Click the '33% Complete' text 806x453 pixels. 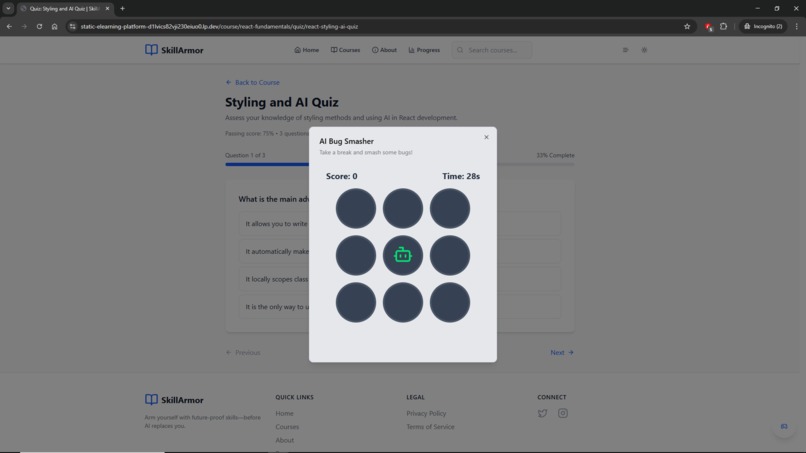[x=555, y=155]
